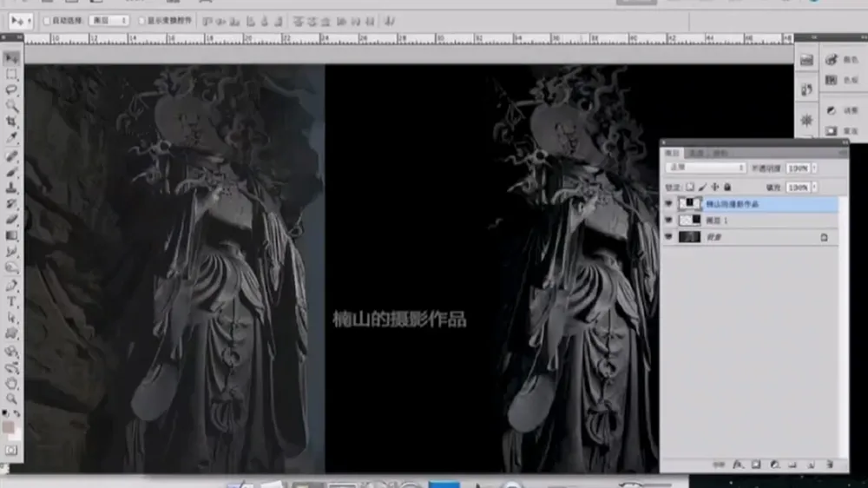The image size is (868, 488).
Task: Select the Eyedropper tool
Action: [11, 137]
